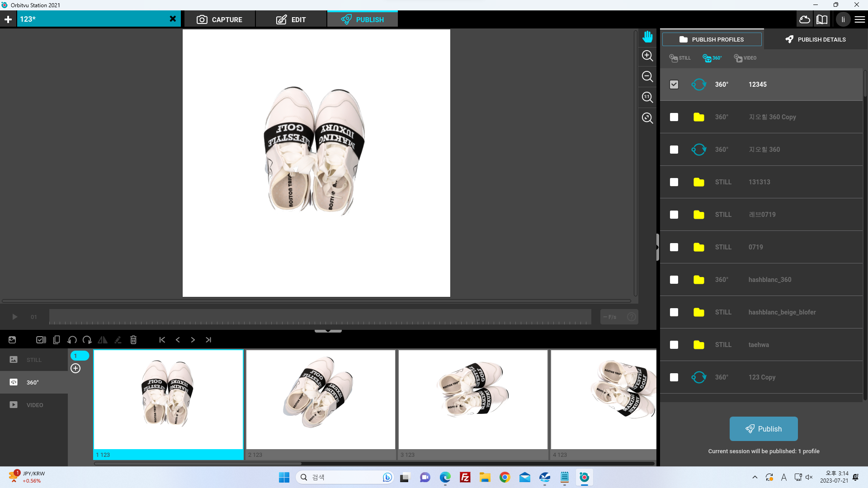868x488 pixels.
Task: Click the fit-to-view zoom icon
Action: [x=647, y=118]
